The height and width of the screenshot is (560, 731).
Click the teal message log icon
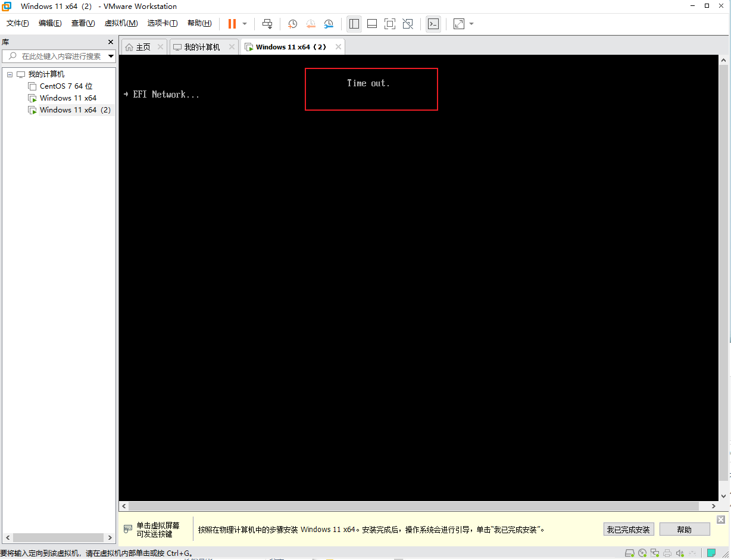[x=711, y=553]
